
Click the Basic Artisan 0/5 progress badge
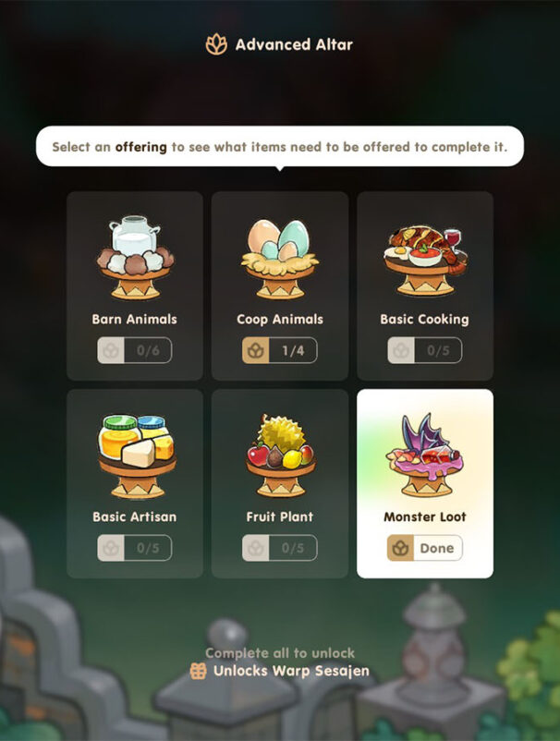[135, 548]
